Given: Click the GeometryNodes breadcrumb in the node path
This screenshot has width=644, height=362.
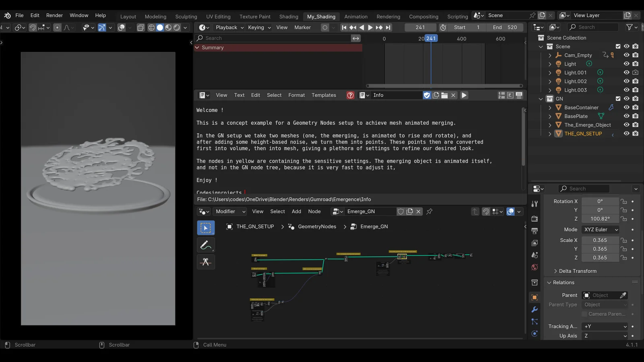Looking at the screenshot, I should coord(317,226).
